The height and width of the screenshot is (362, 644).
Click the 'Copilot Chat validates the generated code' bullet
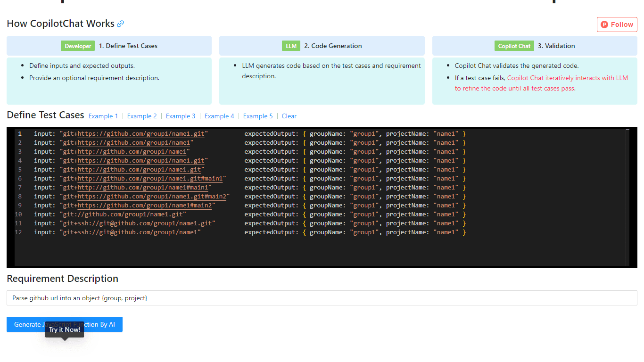[517, 66]
